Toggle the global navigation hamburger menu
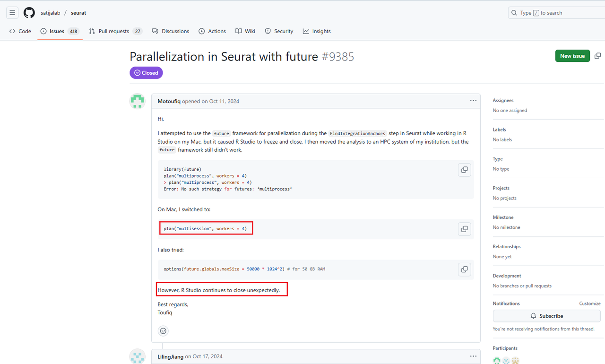 point(12,12)
